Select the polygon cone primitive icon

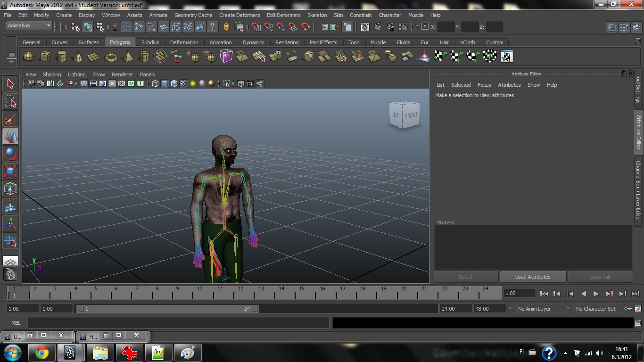click(78, 57)
